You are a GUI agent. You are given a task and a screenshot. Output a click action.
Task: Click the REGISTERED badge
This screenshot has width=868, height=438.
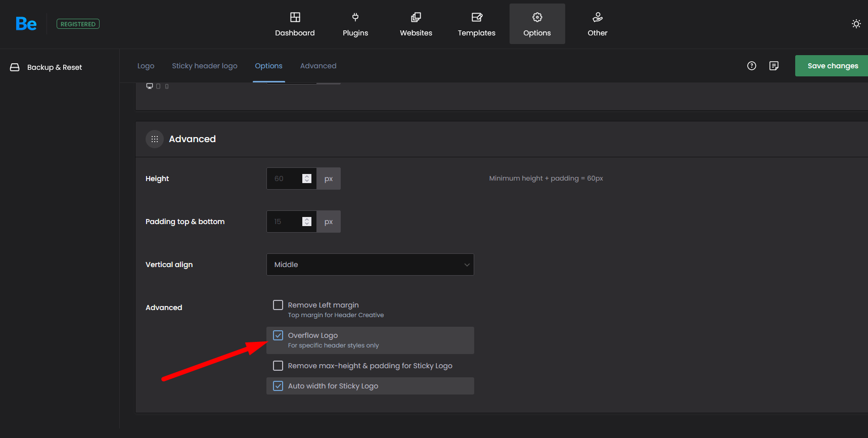[x=78, y=24]
